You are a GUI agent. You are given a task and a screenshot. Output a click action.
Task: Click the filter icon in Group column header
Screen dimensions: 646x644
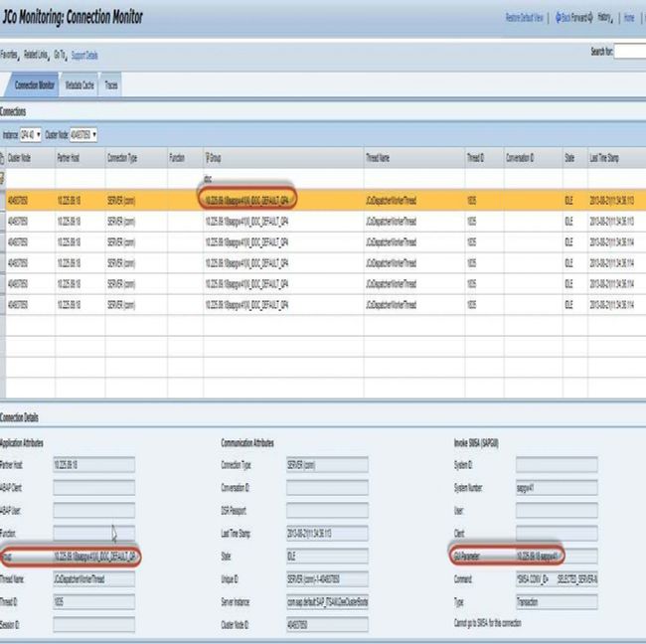coord(208,157)
